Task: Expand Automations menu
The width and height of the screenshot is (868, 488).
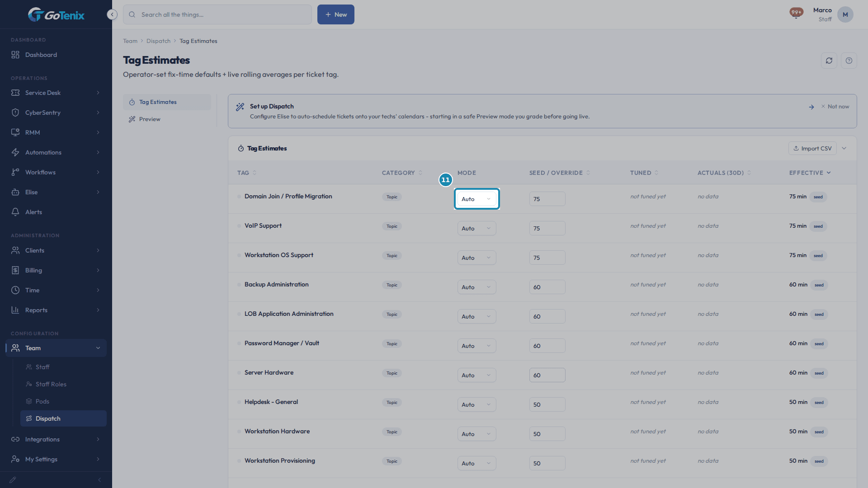Action: [56, 152]
